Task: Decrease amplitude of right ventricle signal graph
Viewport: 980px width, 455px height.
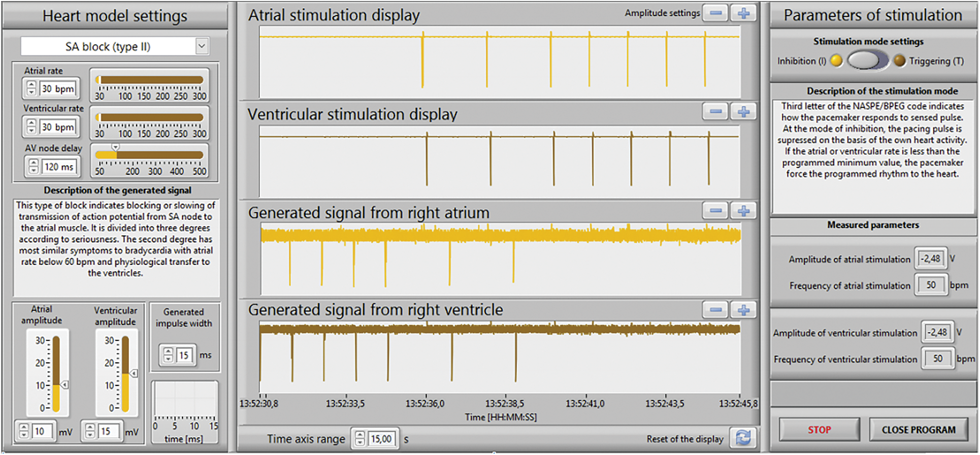Action: [715, 310]
